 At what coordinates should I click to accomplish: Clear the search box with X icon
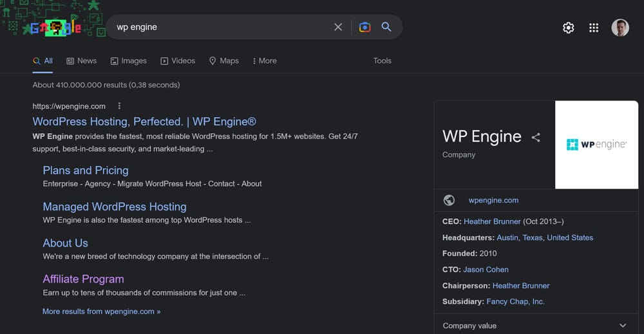(338, 27)
